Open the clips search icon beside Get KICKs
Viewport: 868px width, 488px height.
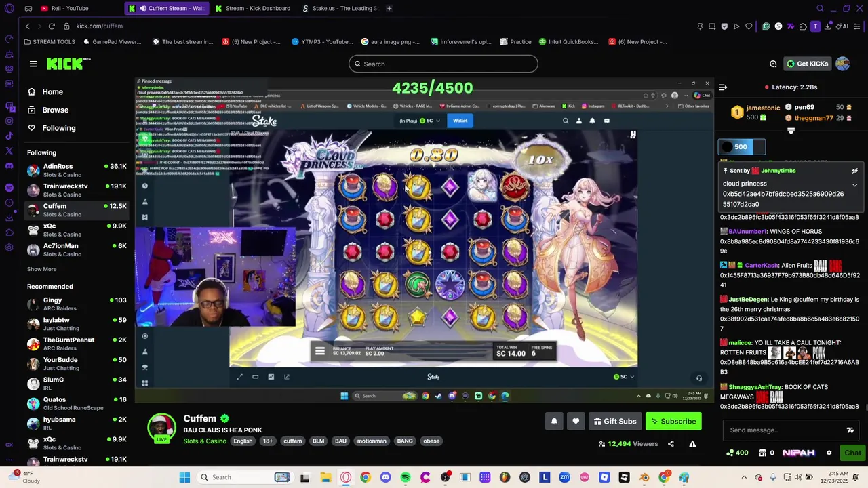click(773, 64)
